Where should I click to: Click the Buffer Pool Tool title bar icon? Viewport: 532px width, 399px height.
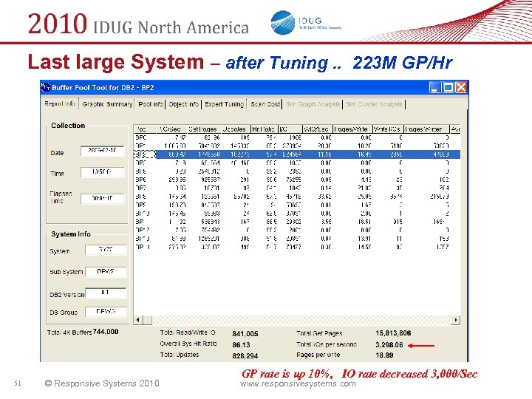point(46,87)
